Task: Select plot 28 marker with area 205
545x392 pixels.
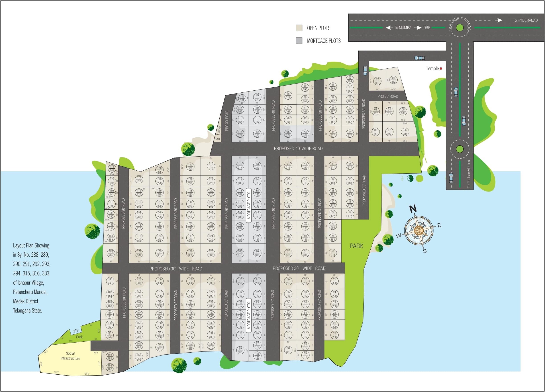Action: (333, 226)
